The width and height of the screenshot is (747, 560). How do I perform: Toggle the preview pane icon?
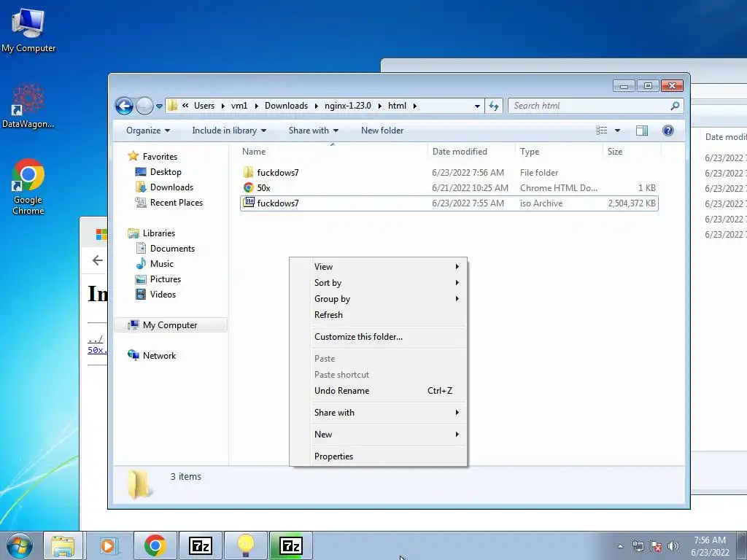point(642,131)
